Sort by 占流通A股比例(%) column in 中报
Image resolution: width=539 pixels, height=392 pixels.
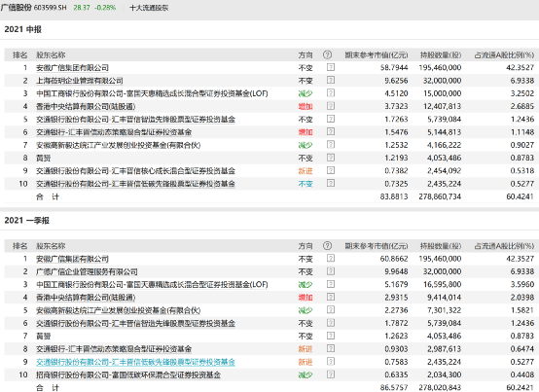[504, 55]
